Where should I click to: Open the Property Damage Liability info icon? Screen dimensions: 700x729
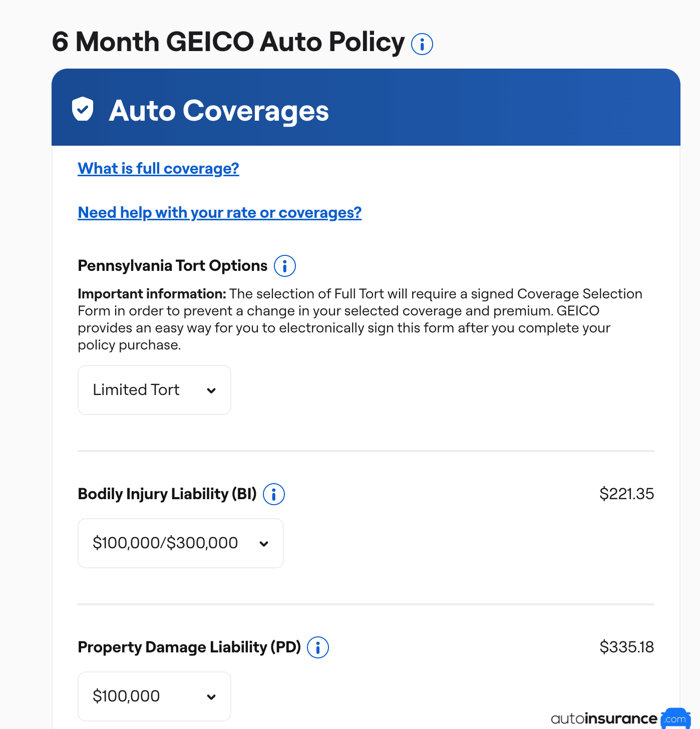[318, 647]
